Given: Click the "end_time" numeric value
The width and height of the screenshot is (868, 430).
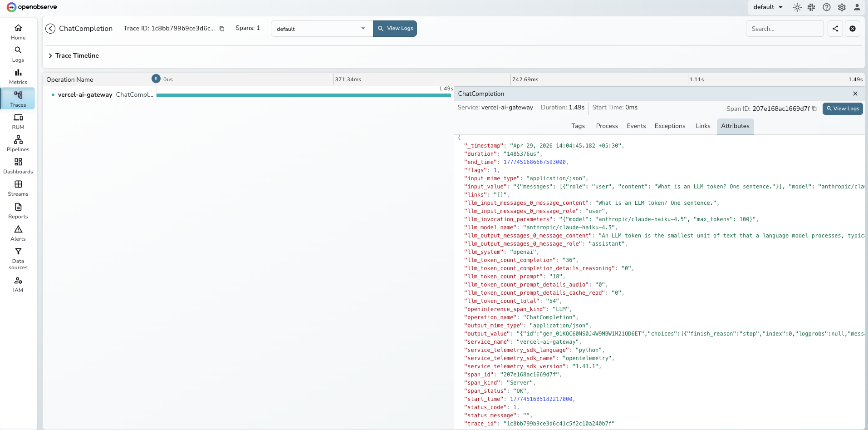Looking at the screenshot, I should point(535,162).
